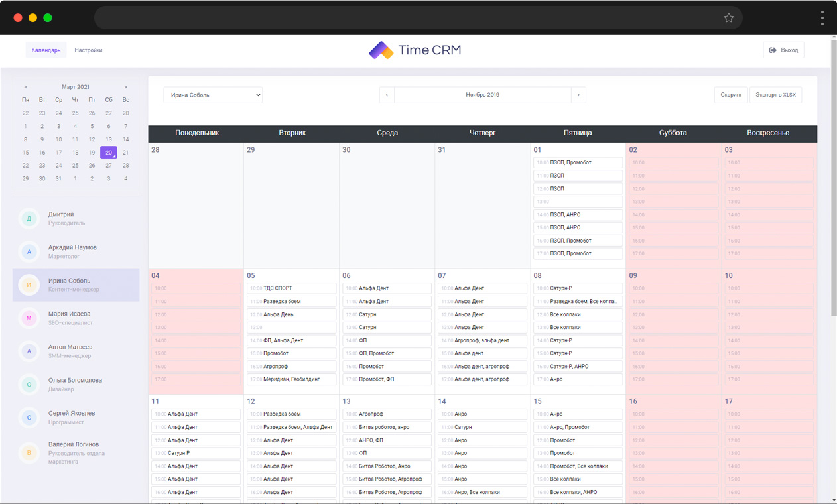This screenshot has height=504, width=837.
Task: Open the Настройки tab
Action: tap(88, 50)
